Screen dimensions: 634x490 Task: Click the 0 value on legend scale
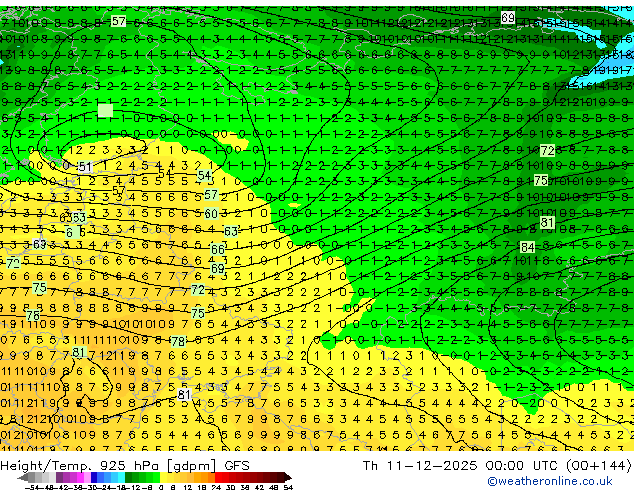pos(161,487)
